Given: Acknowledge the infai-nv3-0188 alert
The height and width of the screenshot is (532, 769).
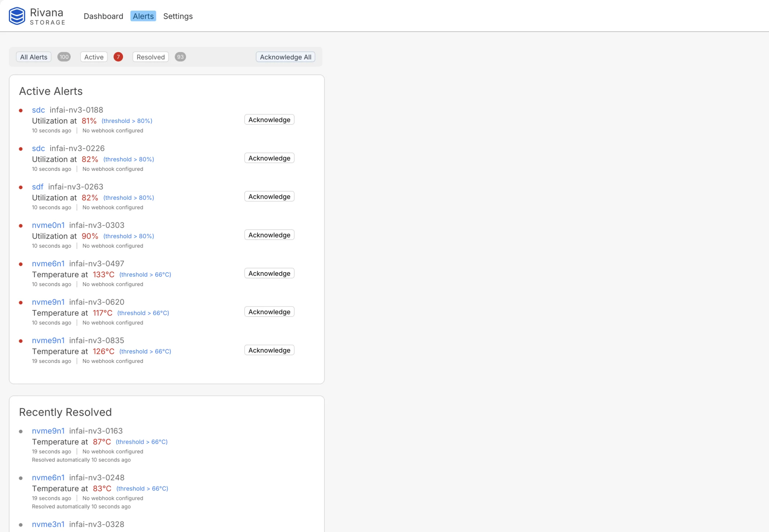Looking at the screenshot, I should [x=270, y=120].
